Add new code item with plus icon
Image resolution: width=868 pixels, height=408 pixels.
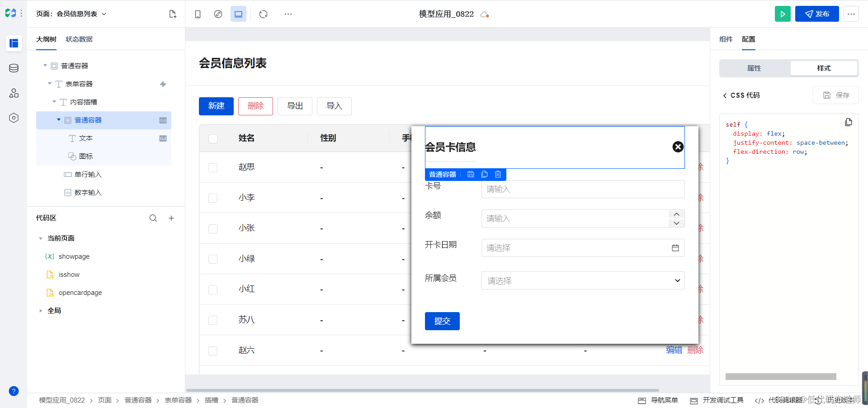coord(171,218)
